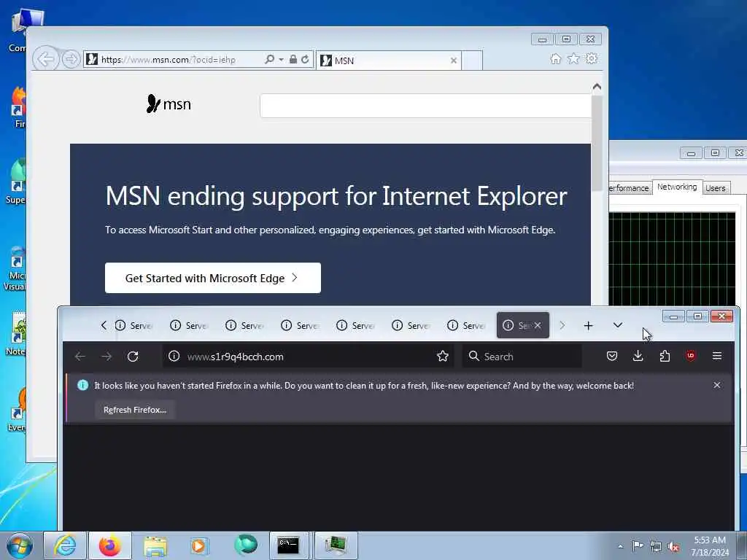This screenshot has height=560, width=747.
Task: Click info icon in Firefox notification
Action: point(83,385)
